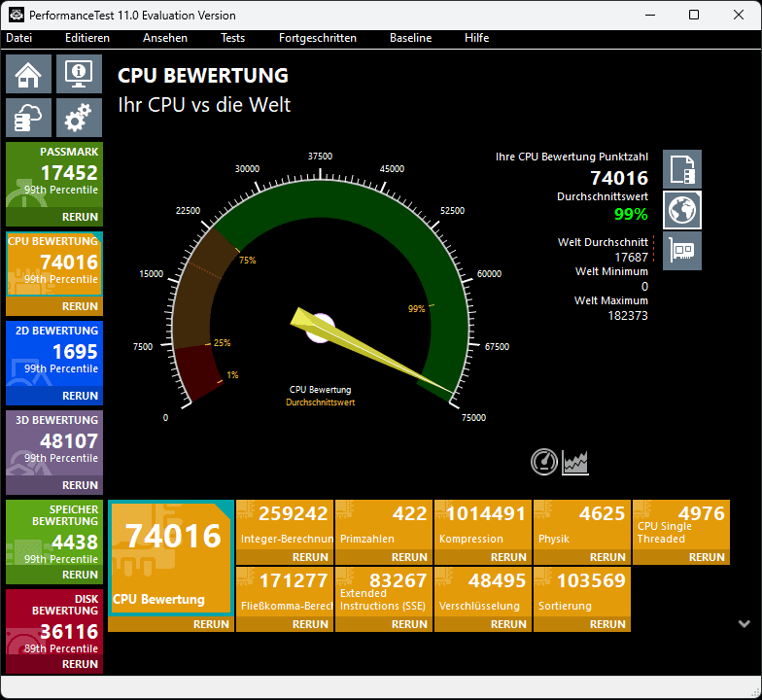Viewport: 762px width, 700px height.
Task: Maximize the PerformanceTest window
Action: [x=694, y=15]
